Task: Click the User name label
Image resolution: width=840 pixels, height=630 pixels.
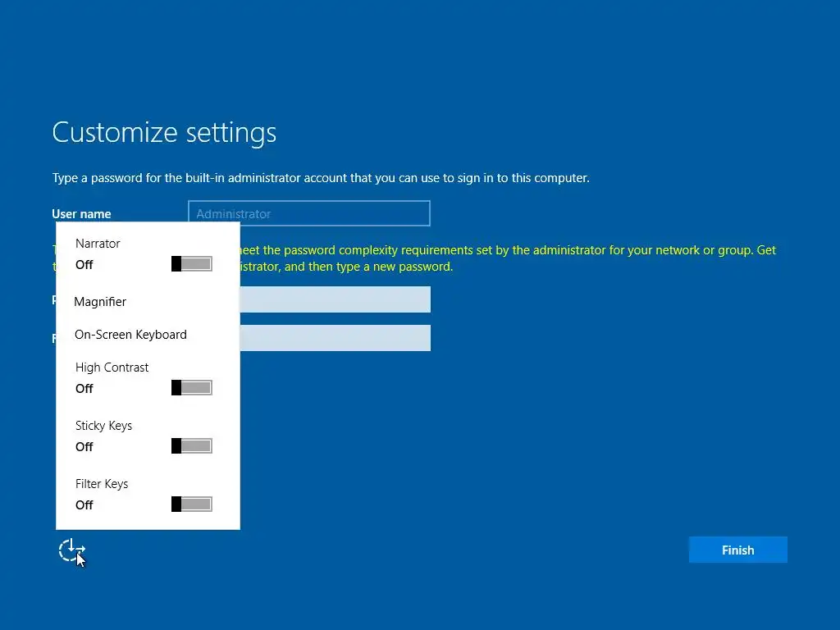Action: (81, 214)
